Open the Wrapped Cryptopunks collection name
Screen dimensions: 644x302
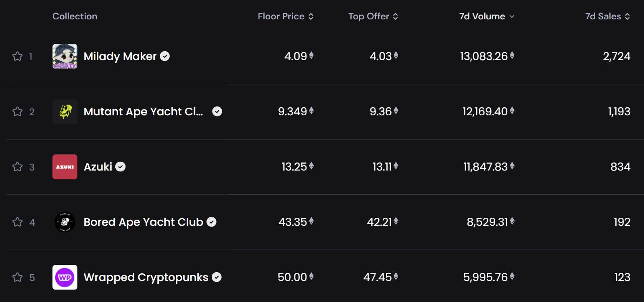(146, 277)
